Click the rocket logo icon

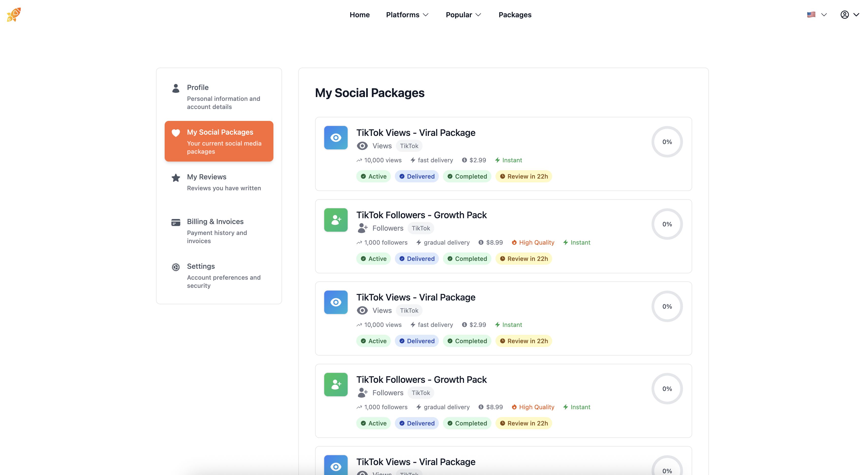[14, 14]
